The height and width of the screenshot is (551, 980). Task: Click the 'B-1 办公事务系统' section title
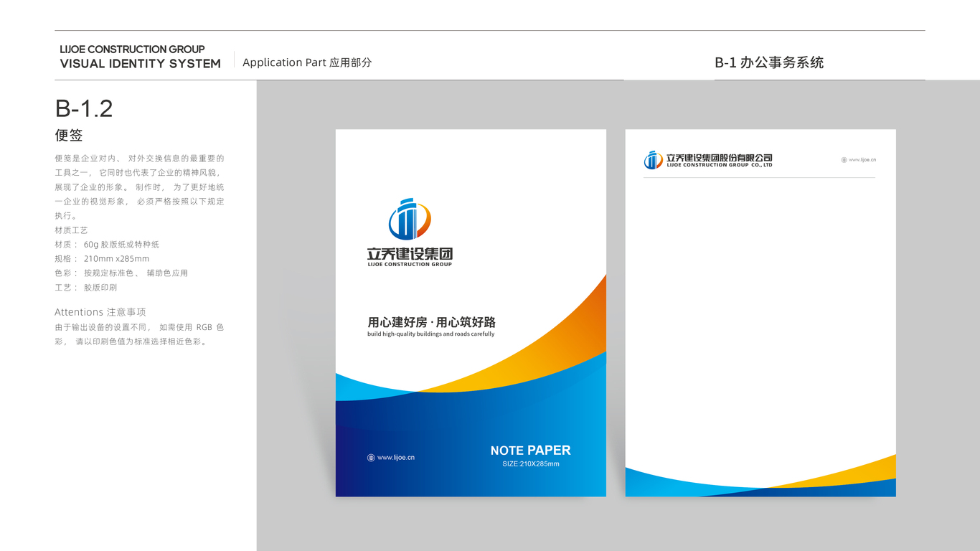click(x=769, y=62)
